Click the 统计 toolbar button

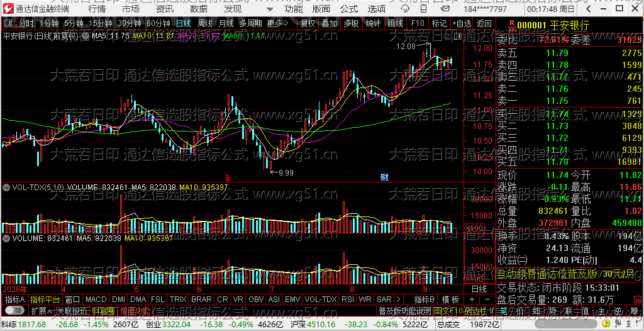tap(373, 24)
